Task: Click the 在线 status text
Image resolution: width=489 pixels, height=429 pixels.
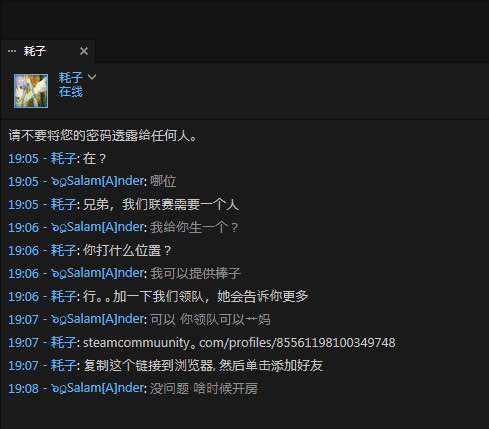Action: pyautogui.click(x=70, y=92)
